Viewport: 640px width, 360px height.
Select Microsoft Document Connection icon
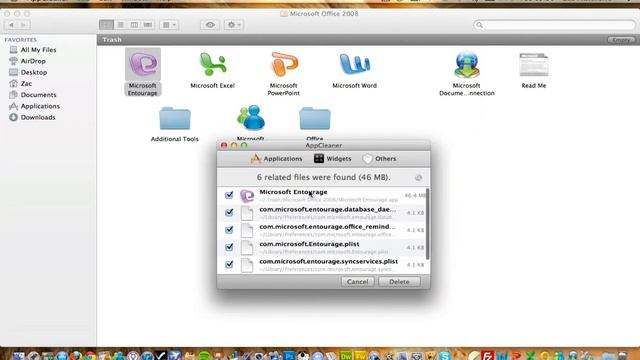[x=467, y=64]
